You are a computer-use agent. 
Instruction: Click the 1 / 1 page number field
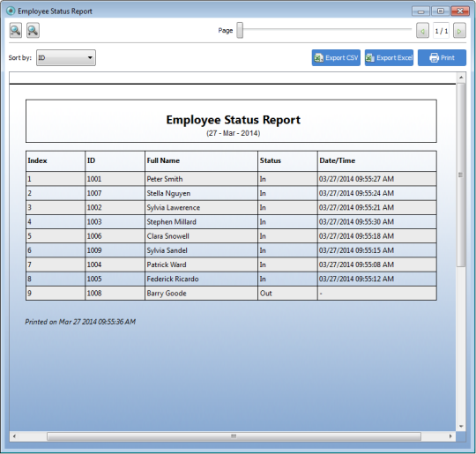click(441, 31)
